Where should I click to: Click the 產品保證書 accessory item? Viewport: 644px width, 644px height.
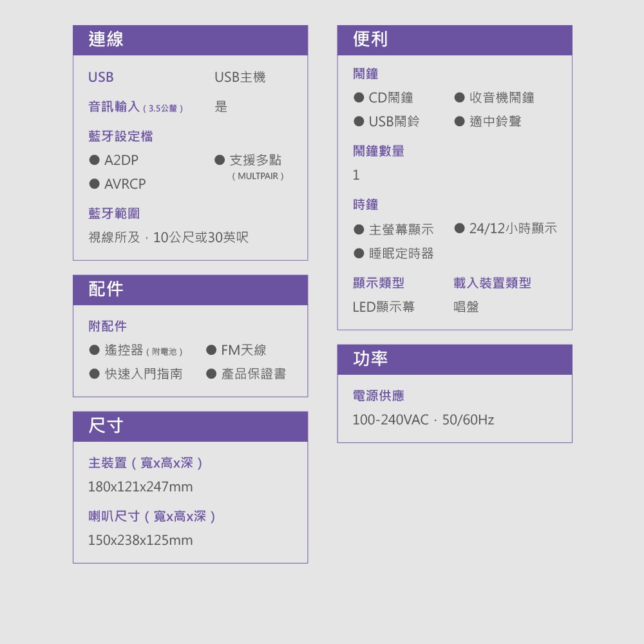[253, 374]
